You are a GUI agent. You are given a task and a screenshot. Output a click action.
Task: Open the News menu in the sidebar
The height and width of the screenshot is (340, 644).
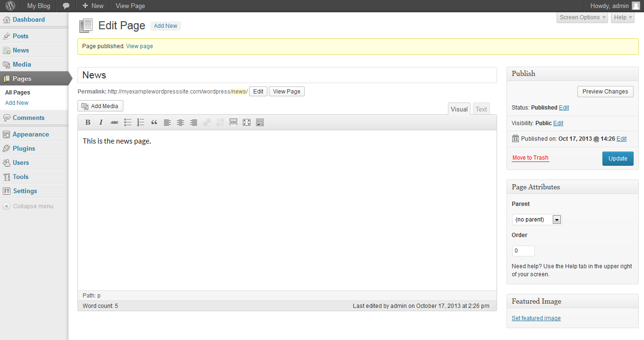21,50
